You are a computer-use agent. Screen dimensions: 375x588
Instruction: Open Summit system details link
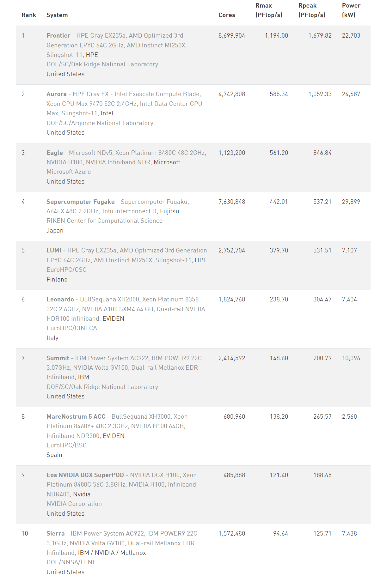point(58,358)
